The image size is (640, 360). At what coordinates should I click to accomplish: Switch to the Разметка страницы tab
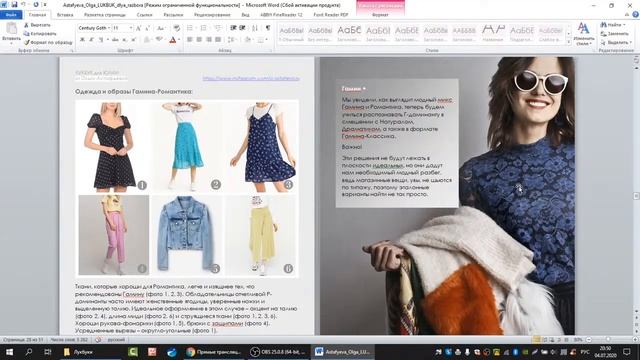click(105, 15)
